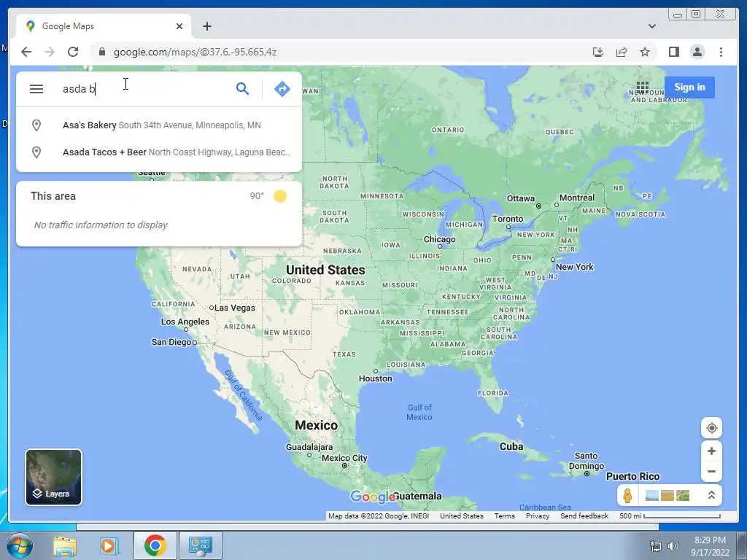Expand the tab search dropdown chevron
Image resolution: width=747 pixels, height=560 pixels.
pyautogui.click(x=651, y=26)
